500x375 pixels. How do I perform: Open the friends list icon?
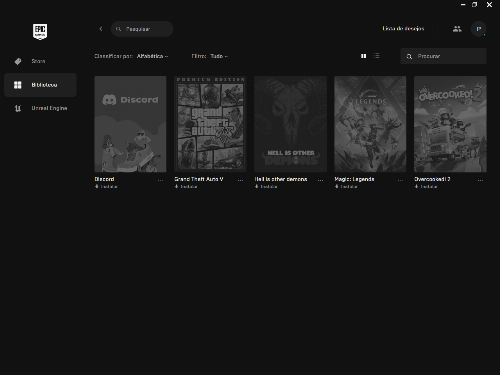point(457,29)
